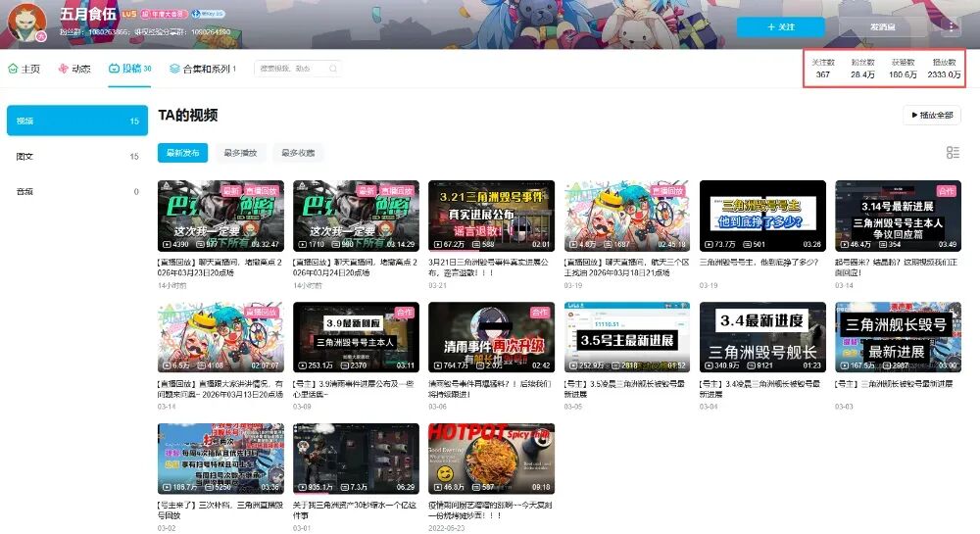Screen dimensions: 980x534
Task: Click the 五月食伍 profile avatar
Action: [26, 23]
